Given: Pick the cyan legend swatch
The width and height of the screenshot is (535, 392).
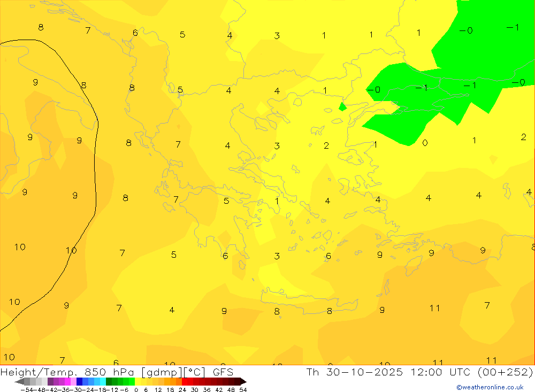Looking at the screenshot, I should (x=103, y=381).
